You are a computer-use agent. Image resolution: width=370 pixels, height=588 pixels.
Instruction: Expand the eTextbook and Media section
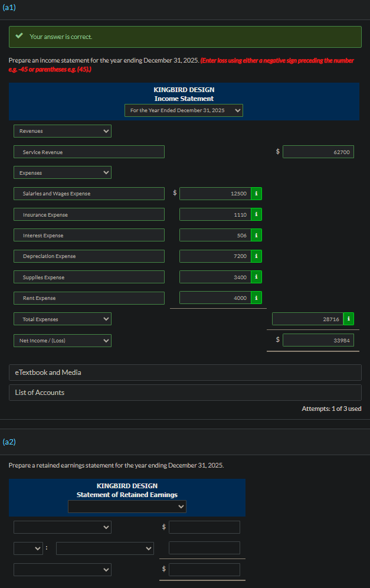[x=185, y=373]
